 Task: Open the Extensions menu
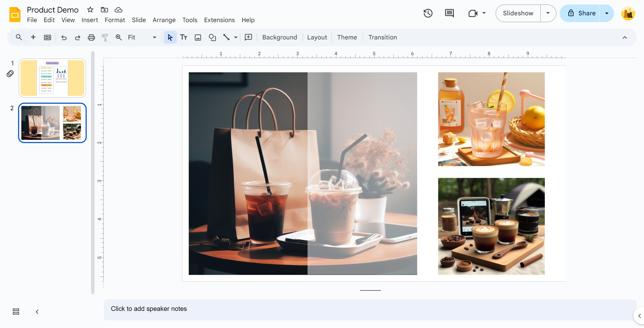219,20
